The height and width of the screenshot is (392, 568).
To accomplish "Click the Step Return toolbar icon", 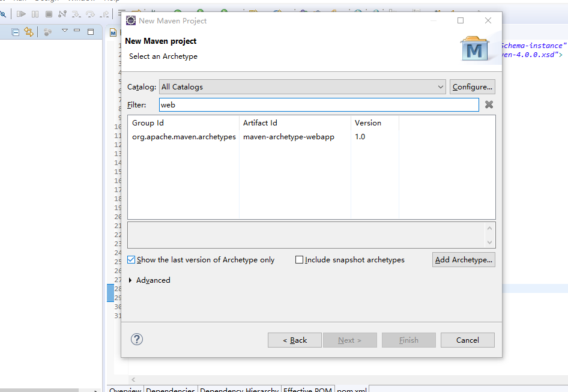I will (x=104, y=14).
